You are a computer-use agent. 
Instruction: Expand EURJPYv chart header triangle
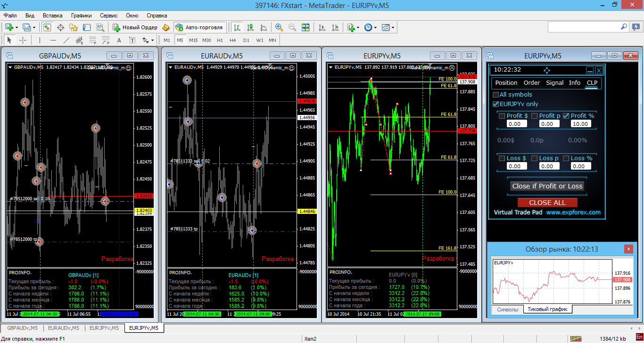(331, 67)
